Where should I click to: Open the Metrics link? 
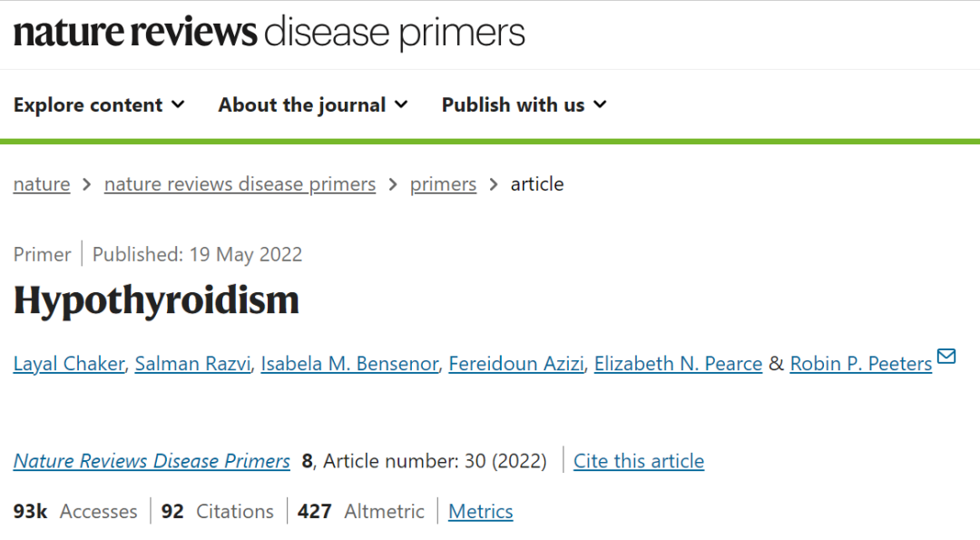(x=481, y=512)
